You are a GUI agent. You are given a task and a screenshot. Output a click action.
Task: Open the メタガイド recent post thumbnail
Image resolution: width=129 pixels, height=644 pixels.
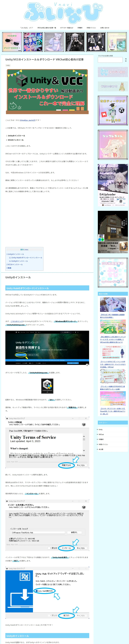(113, 327)
